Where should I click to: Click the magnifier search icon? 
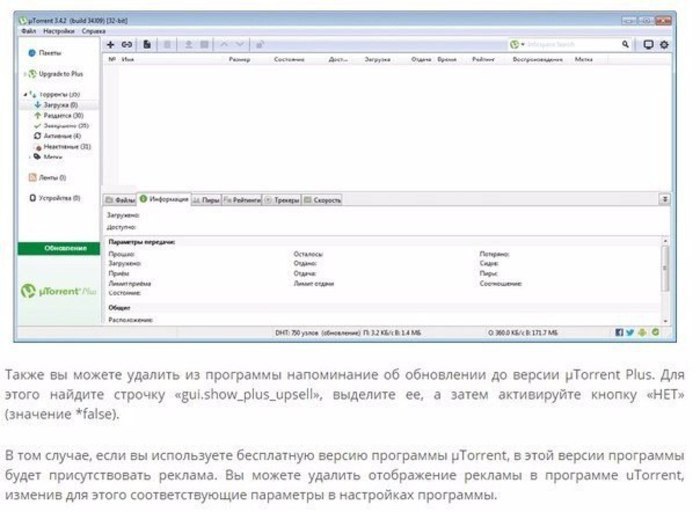(x=625, y=44)
